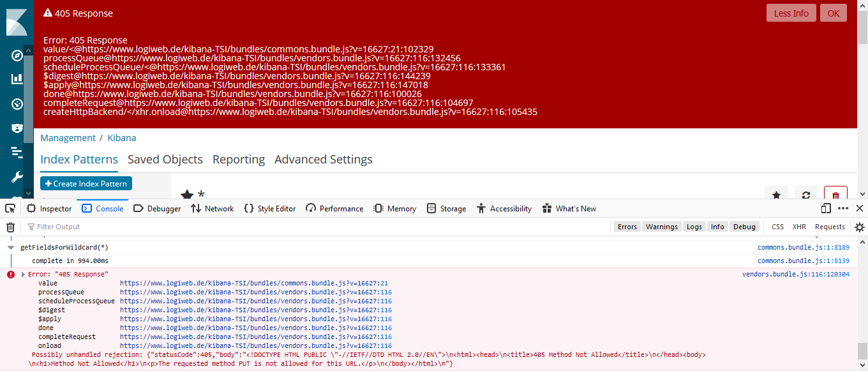Image resolution: width=868 pixels, height=371 pixels.
Task: Toggle the XHR console filter
Action: pos(799,227)
